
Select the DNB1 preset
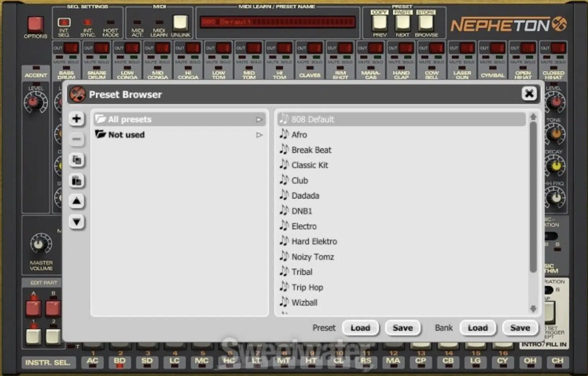click(x=402, y=211)
